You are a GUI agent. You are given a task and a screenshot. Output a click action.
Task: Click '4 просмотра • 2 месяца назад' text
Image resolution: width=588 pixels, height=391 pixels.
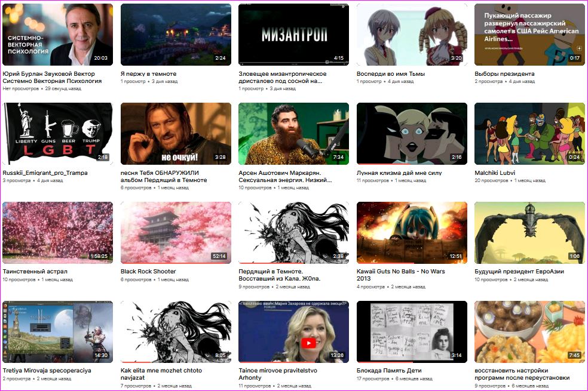click(x=391, y=287)
